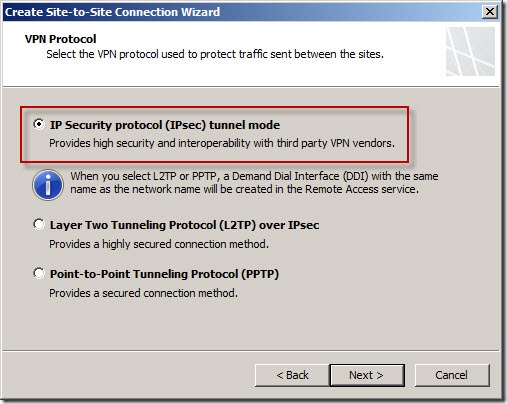Viewport: 507px width, 404px height.
Task: Click 'Provides a highly secured connection method' text
Action: (x=159, y=244)
